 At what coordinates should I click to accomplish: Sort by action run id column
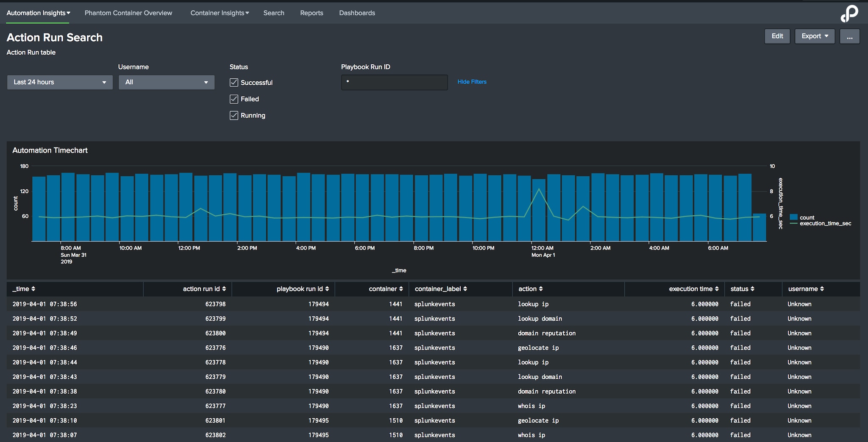coord(204,289)
